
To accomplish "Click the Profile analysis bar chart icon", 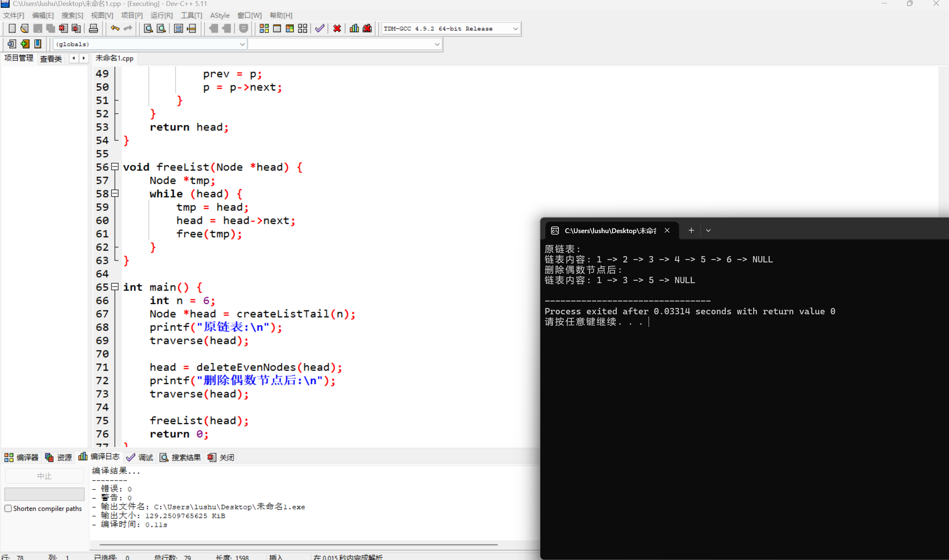I will tap(354, 29).
